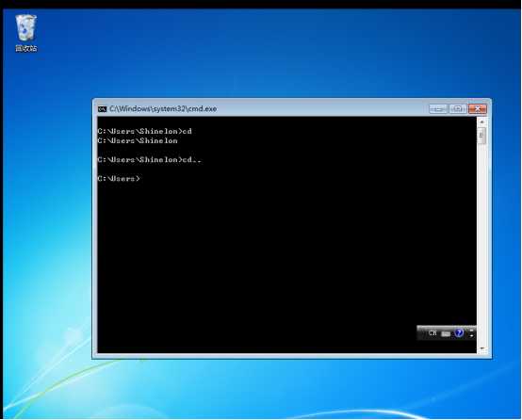
Task: Click the keyboard icon on language bar
Action: tap(446, 333)
